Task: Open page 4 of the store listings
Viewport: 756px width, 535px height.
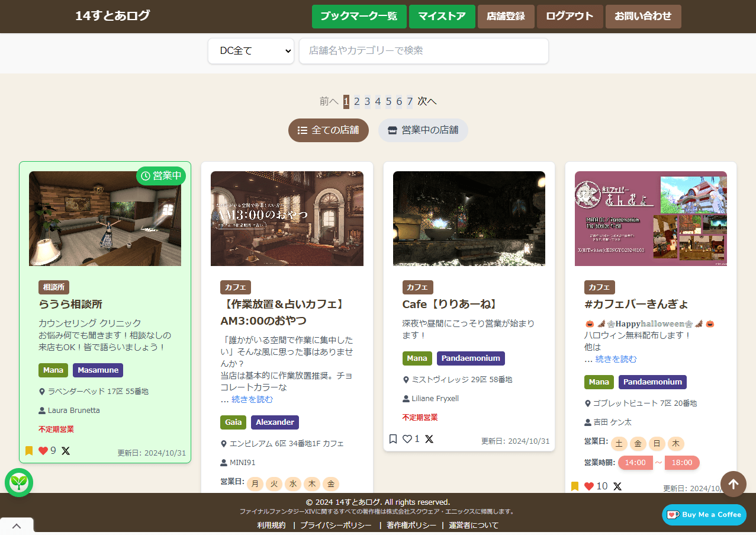Action: (377, 101)
